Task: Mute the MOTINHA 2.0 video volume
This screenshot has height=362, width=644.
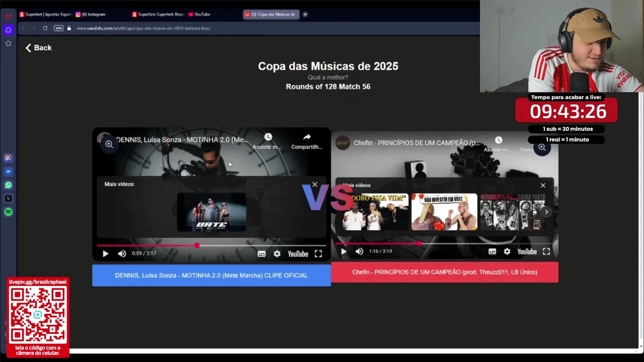Action: (x=122, y=254)
